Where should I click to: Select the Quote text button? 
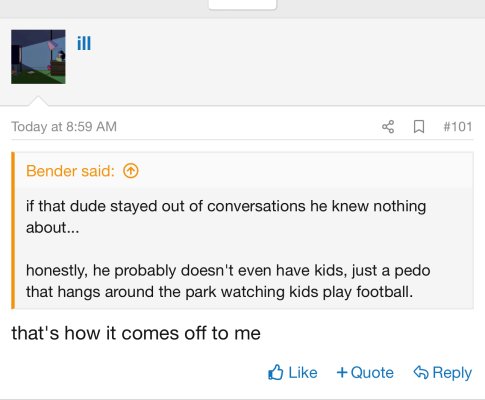[372, 372]
